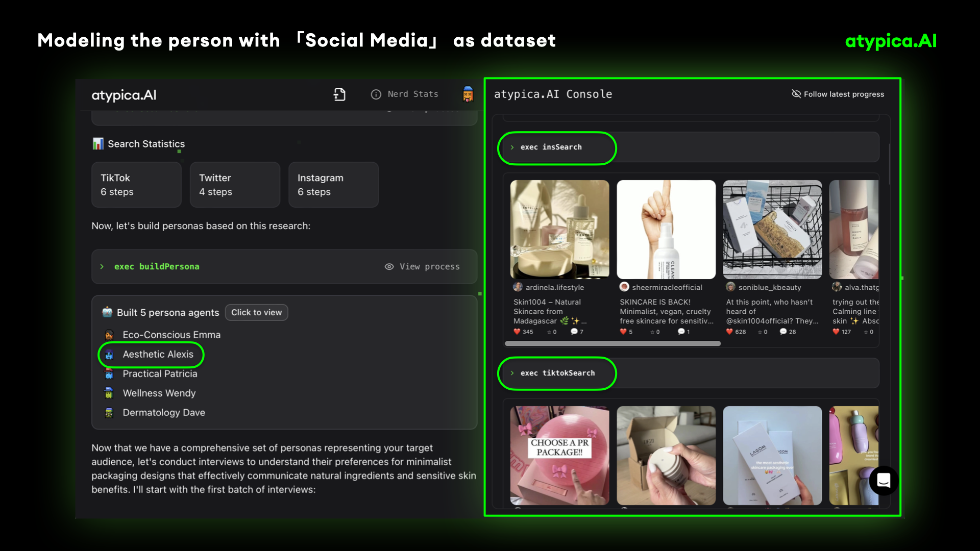Click the Eco-Conscious Emma persona avatar
This screenshot has width=980, height=551.
[x=109, y=335]
